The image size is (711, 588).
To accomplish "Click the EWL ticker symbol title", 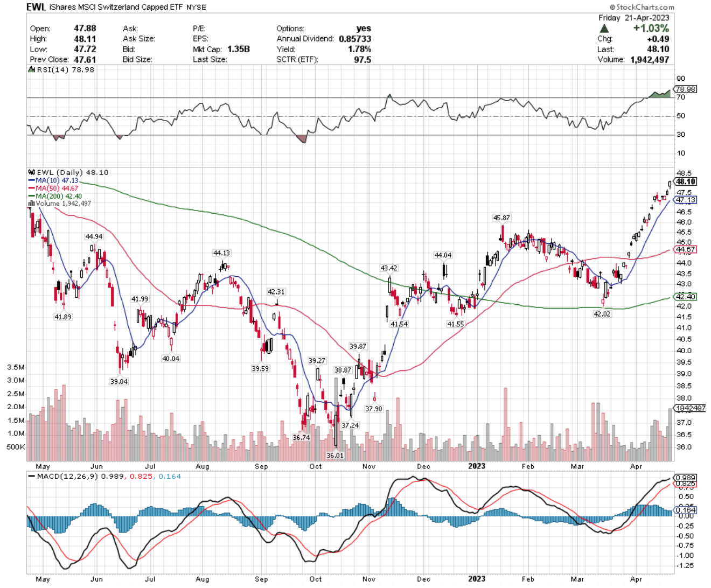I will click(x=36, y=7).
